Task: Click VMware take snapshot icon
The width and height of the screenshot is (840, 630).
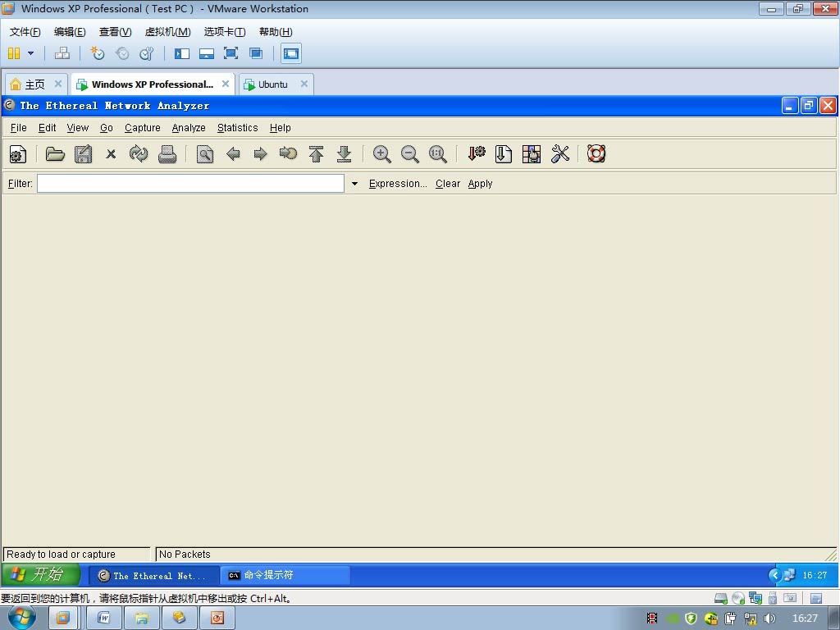Action: tap(97, 53)
